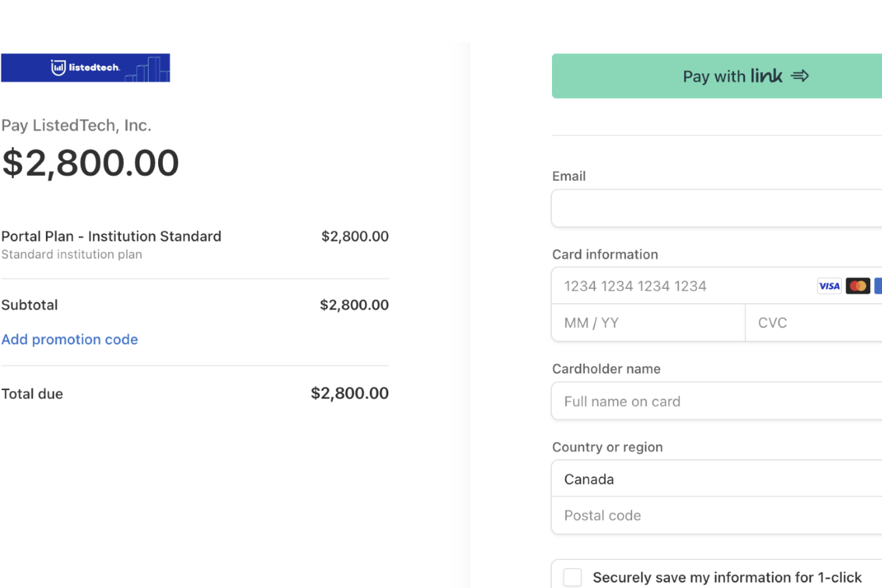Click the Visa card icon
Image resolution: width=882 pixels, height=588 pixels.
pyautogui.click(x=829, y=286)
